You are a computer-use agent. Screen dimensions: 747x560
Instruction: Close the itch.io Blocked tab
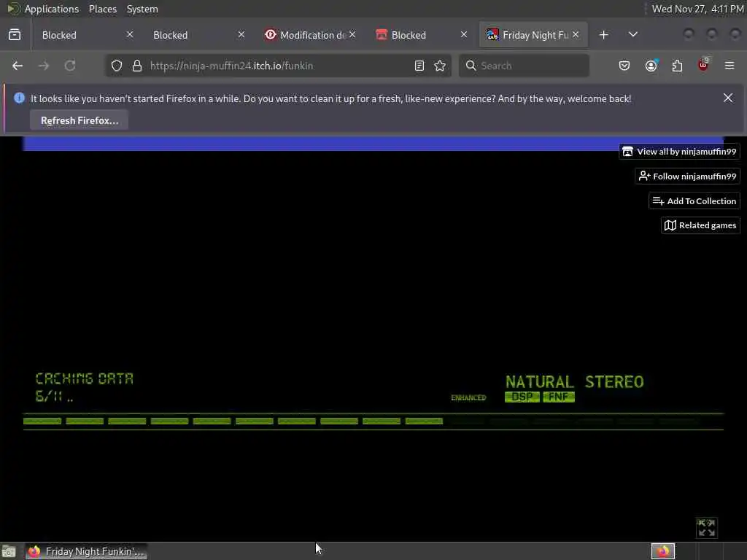(x=464, y=35)
